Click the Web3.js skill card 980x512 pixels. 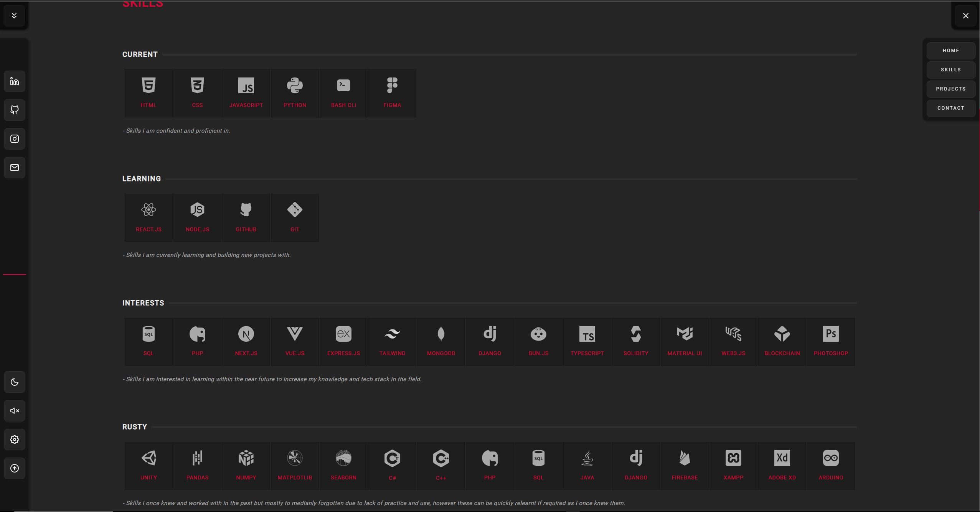tap(733, 342)
